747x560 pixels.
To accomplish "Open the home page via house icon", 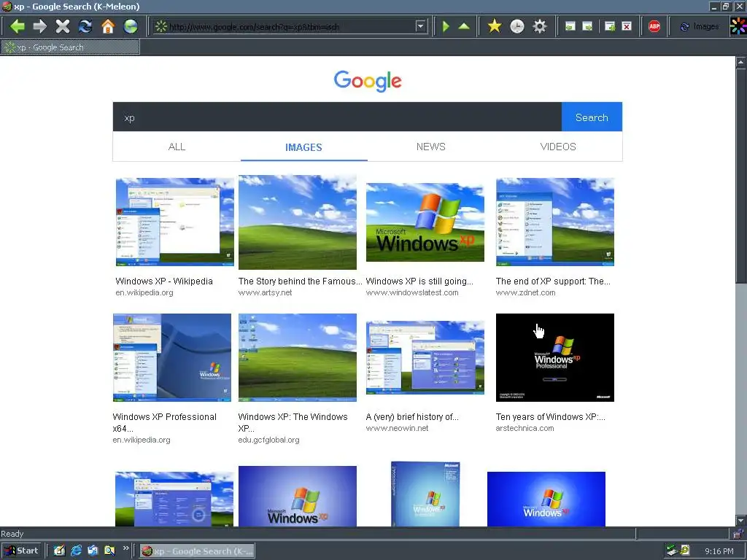I will tap(108, 26).
